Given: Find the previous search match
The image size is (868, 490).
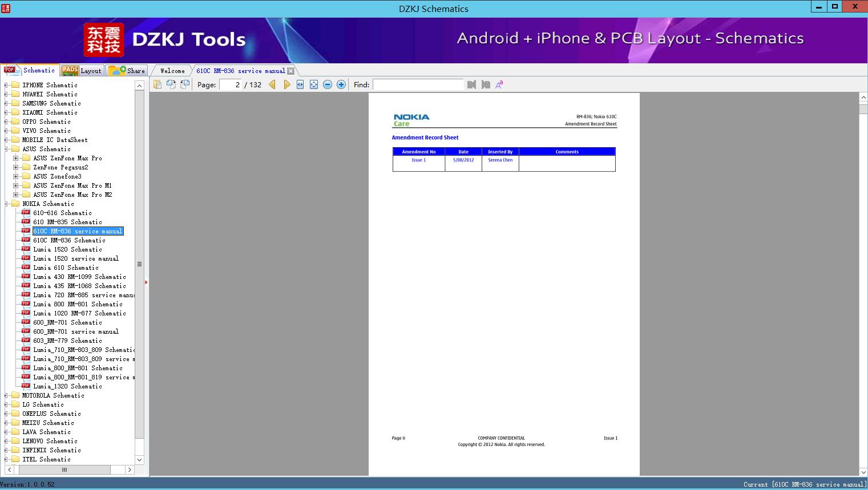Looking at the screenshot, I should click(x=471, y=84).
